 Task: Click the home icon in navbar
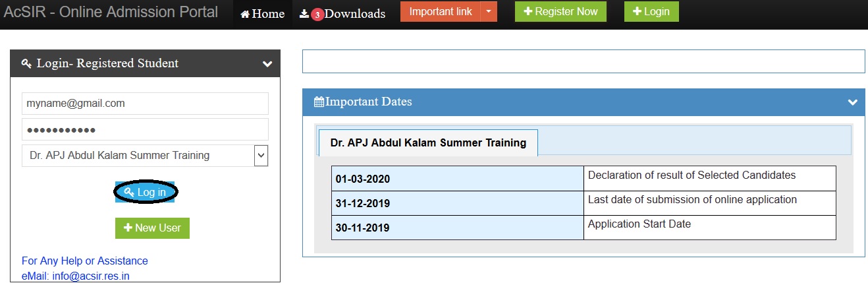(245, 14)
